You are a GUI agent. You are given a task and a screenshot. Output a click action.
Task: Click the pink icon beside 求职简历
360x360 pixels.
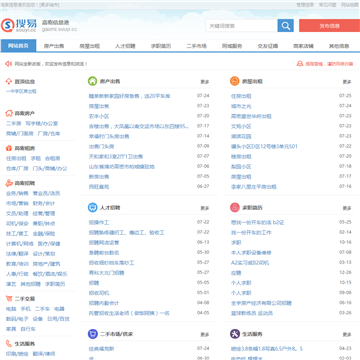[235, 207]
